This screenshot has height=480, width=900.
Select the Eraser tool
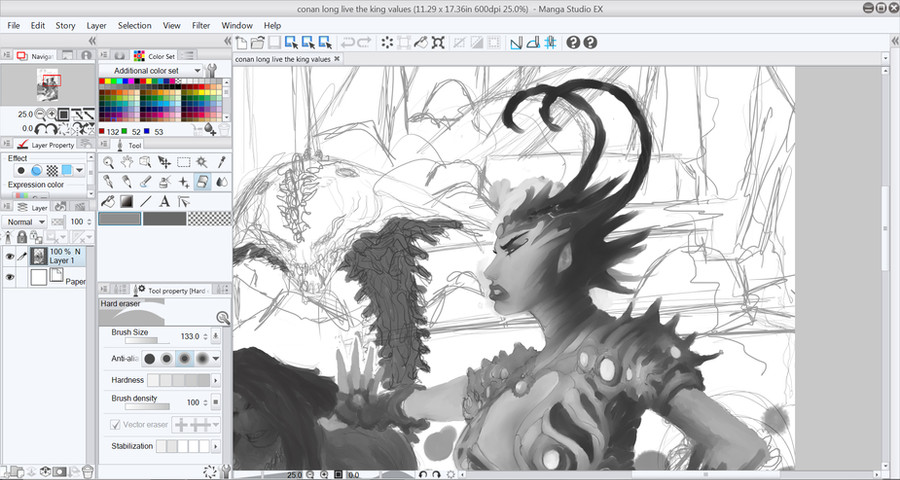pyautogui.click(x=202, y=182)
